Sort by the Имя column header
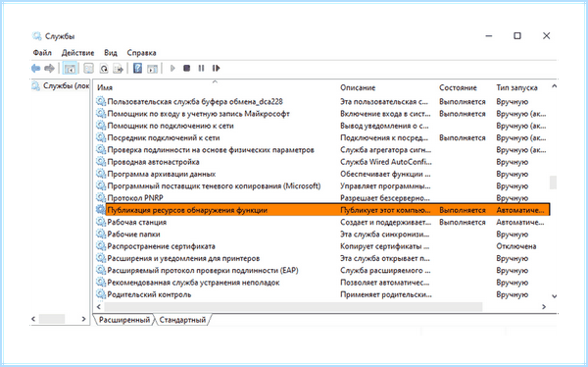This screenshot has width=588, height=367. [105, 88]
